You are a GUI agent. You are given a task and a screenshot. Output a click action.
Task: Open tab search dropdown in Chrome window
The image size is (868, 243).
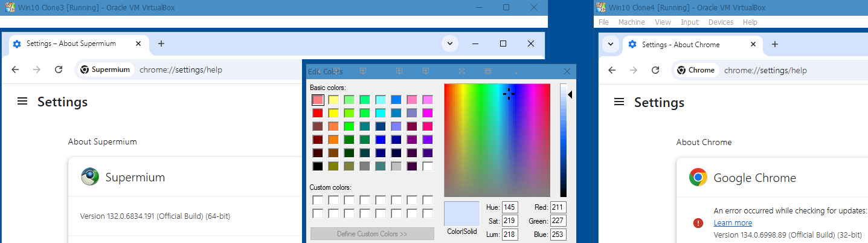click(x=611, y=44)
